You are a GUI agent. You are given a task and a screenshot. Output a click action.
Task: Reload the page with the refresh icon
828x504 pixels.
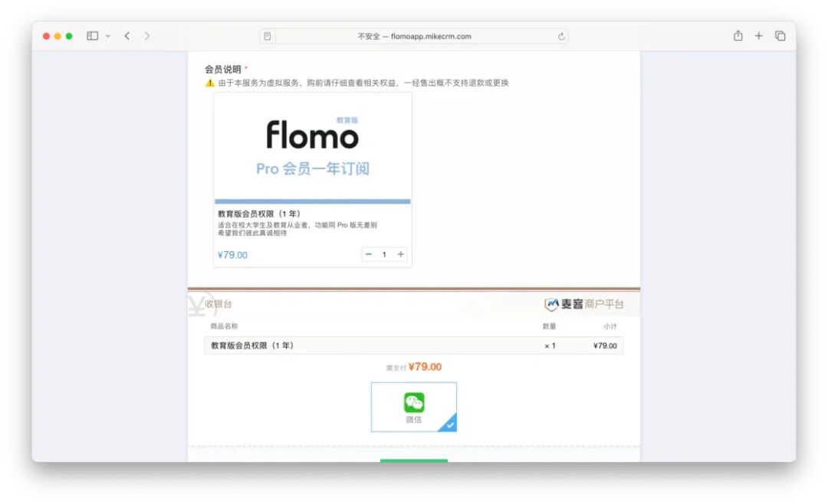(x=561, y=37)
